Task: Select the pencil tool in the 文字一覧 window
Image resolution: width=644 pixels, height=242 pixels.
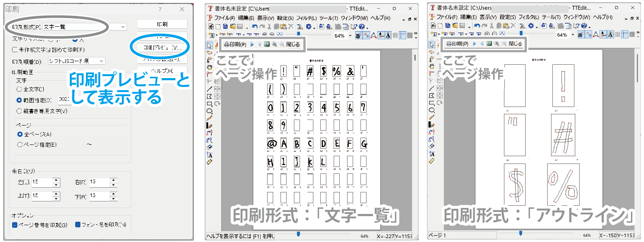Action: point(210,117)
